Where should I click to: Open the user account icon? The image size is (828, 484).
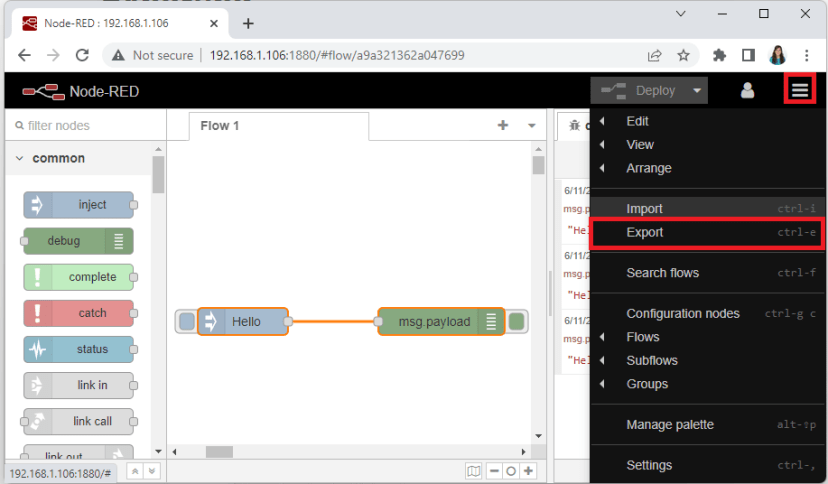(747, 90)
